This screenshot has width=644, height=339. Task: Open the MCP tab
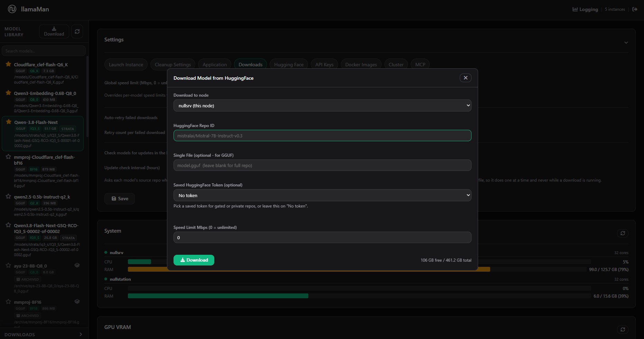[x=420, y=65]
